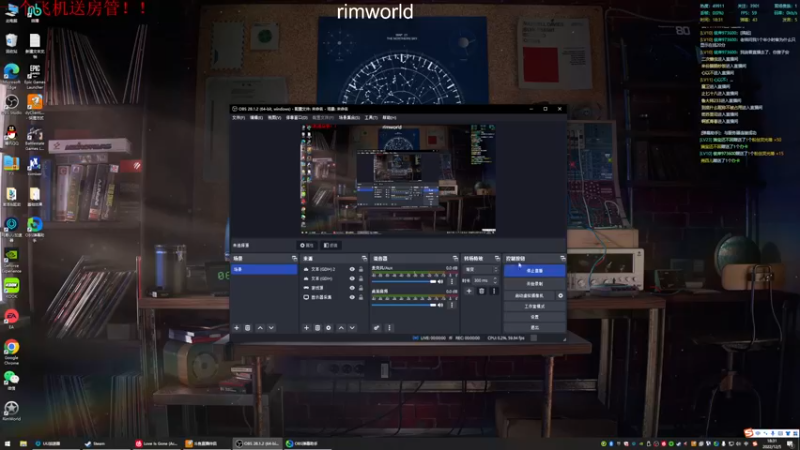Remove the selected scene with the trash icon
This screenshot has width=800, height=450.
click(247, 328)
